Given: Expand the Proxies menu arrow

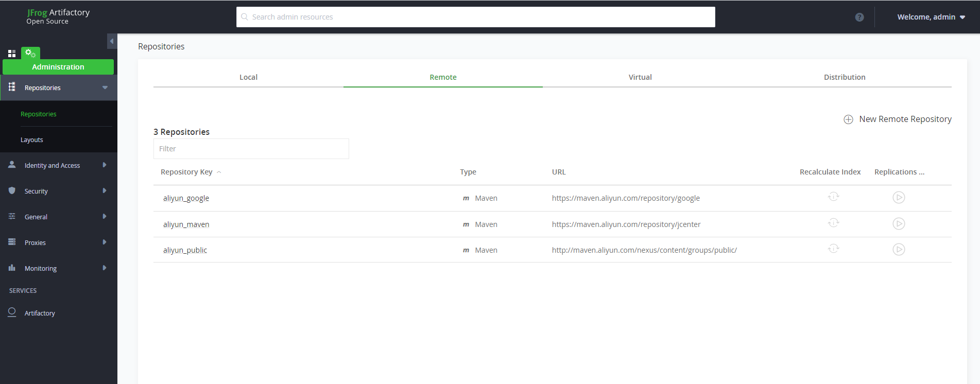Looking at the screenshot, I should [105, 242].
